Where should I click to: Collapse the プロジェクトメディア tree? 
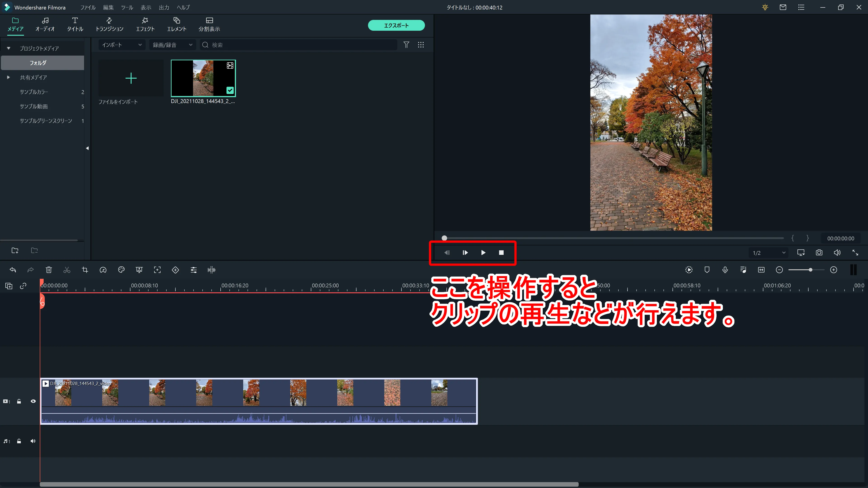pyautogui.click(x=8, y=49)
